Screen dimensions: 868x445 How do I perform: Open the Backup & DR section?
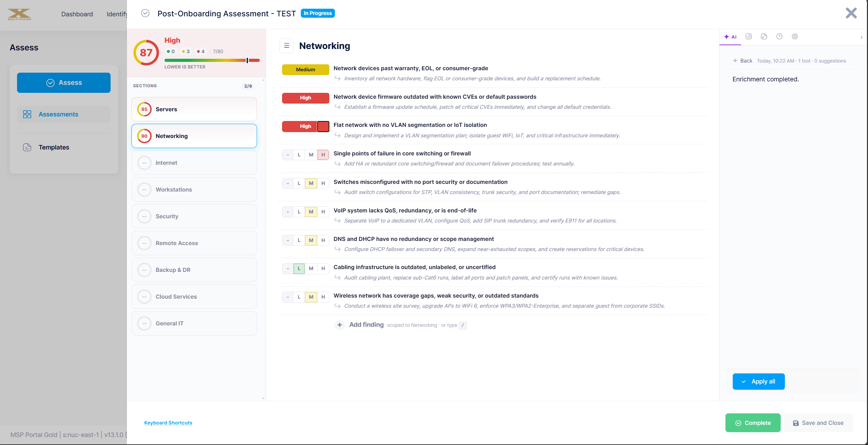pos(194,270)
